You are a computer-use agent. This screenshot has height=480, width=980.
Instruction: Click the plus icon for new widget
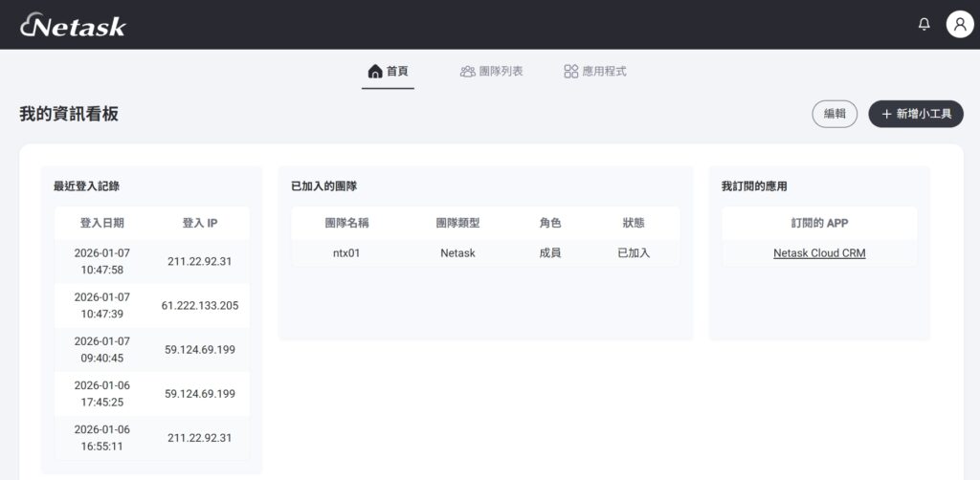[x=886, y=114]
